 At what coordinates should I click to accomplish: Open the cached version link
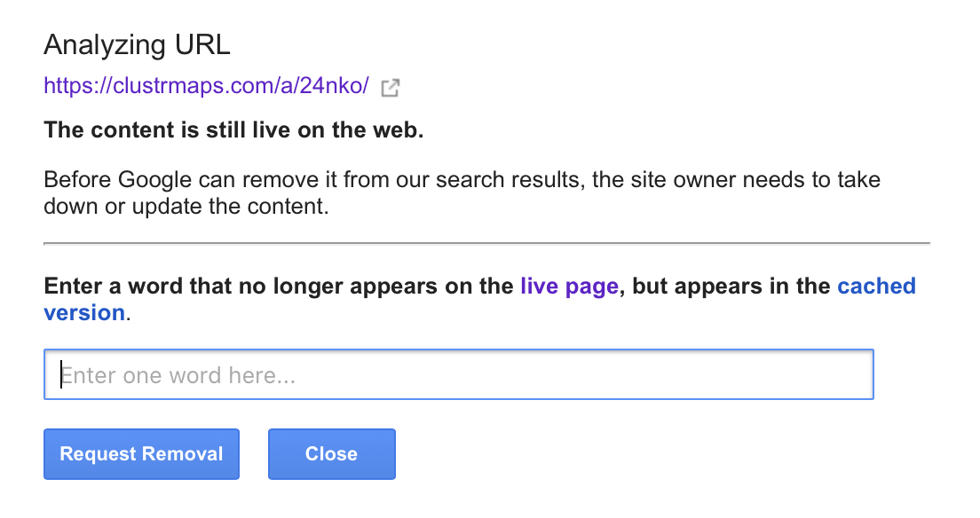[875, 286]
